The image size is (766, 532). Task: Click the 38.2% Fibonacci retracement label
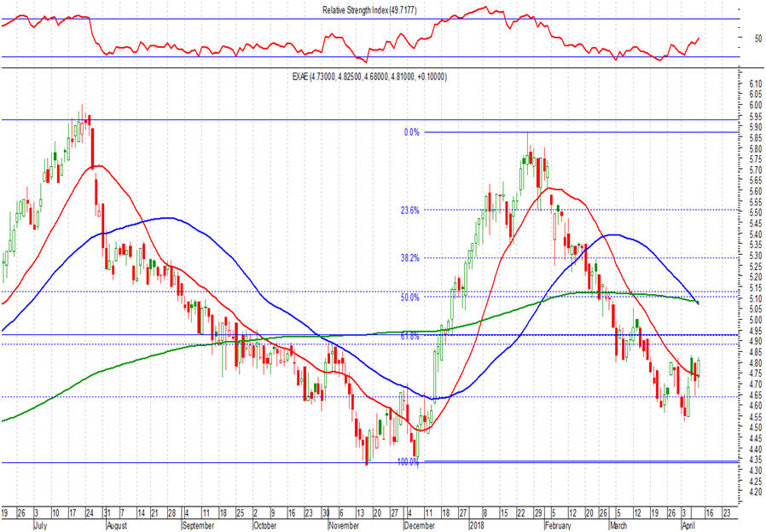pyautogui.click(x=409, y=258)
